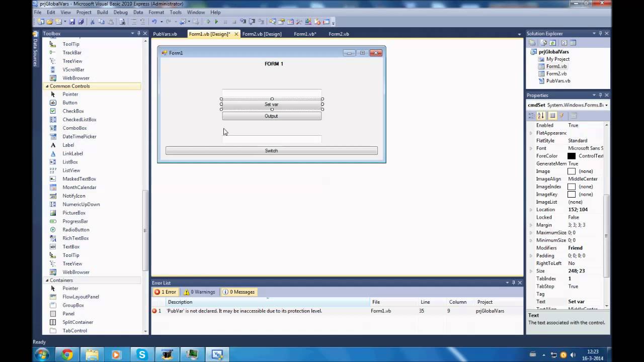644x362 pixels.
Task: Select the PictureBox control in Toolbox
Action: 74,213
